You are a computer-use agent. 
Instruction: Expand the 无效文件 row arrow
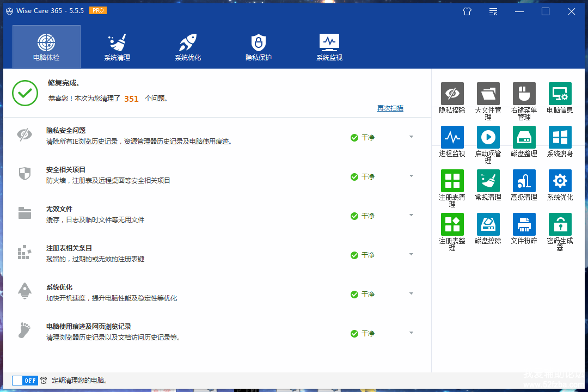click(x=412, y=215)
